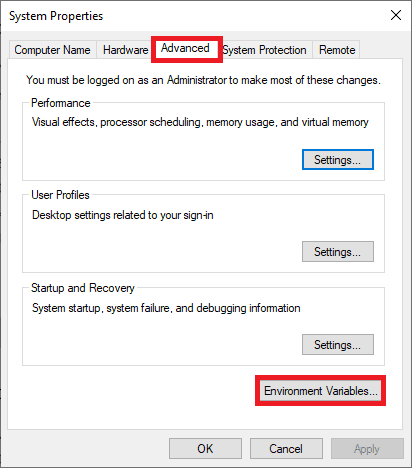Click the User Profiles group label
Viewport: 412px width, 468px height.
[x=60, y=195]
